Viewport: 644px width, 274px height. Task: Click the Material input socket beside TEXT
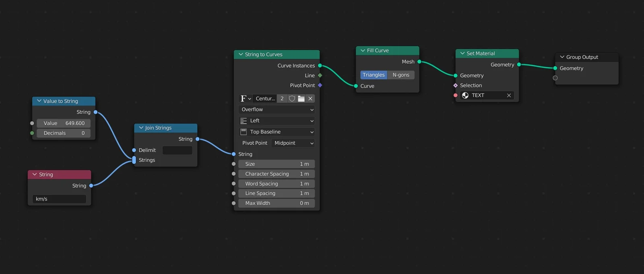456,95
